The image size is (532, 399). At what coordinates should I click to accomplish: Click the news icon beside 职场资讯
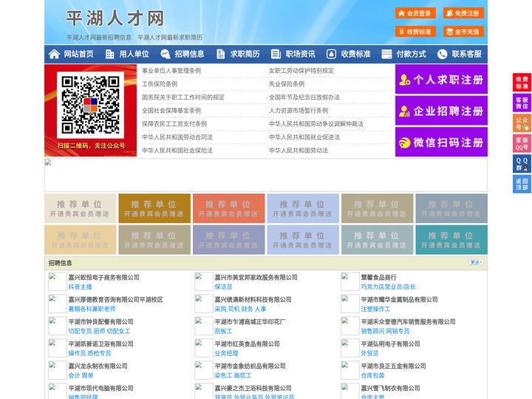(276, 54)
